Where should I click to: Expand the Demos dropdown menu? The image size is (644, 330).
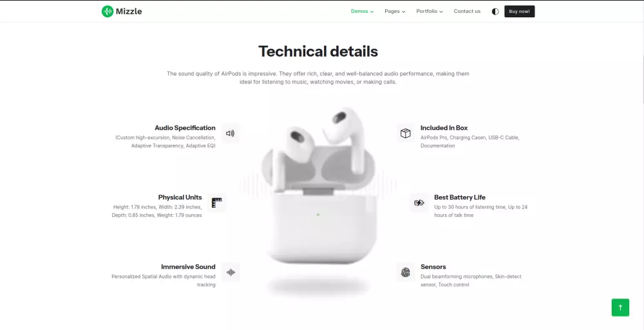click(x=362, y=12)
